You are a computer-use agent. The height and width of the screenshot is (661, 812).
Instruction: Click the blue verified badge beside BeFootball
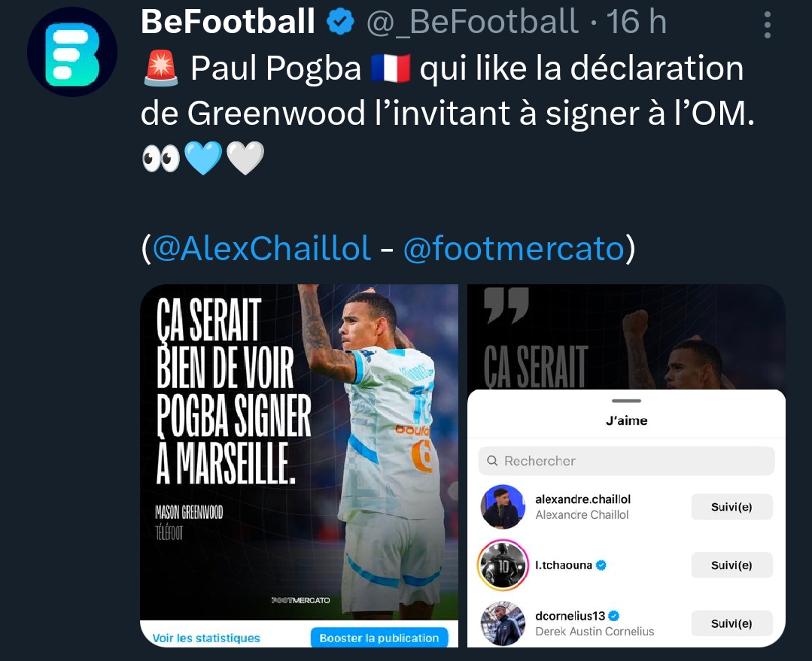(x=341, y=23)
